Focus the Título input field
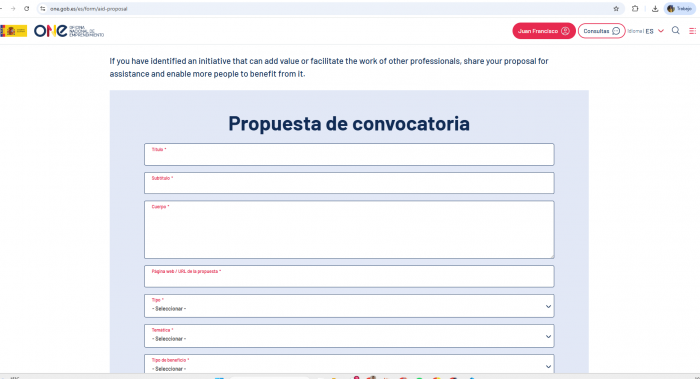The height and width of the screenshot is (379, 700). [x=349, y=154]
